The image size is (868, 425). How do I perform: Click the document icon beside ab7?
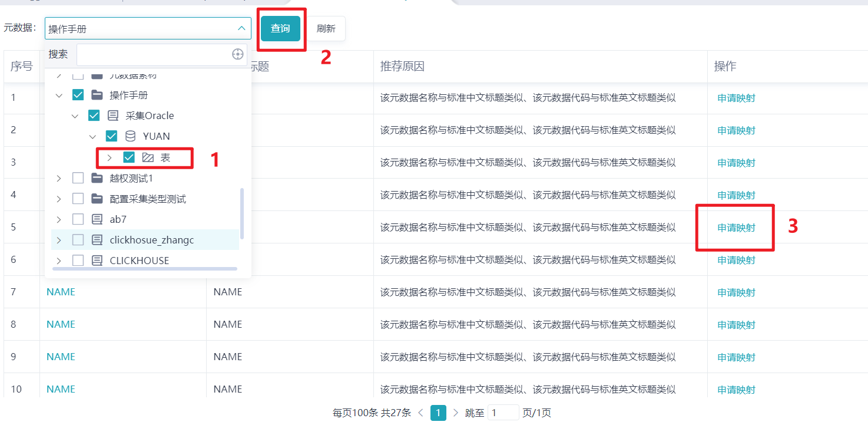click(97, 219)
